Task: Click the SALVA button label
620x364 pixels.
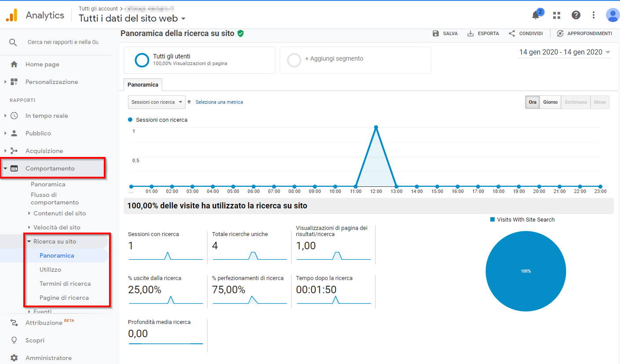Action: [450, 33]
